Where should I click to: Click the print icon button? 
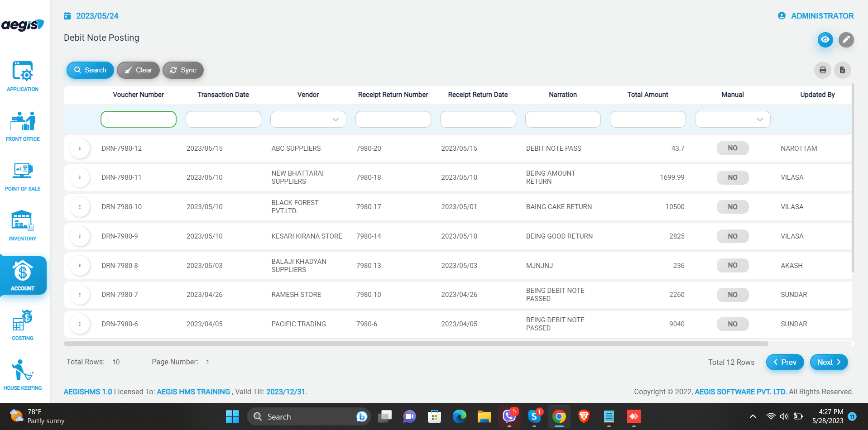click(x=823, y=70)
